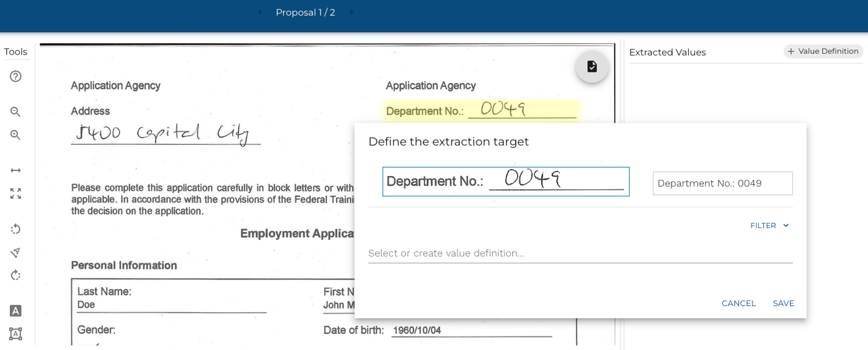Select the text-area selection box tool
The image size is (868, 350).
tap(15, 334)
